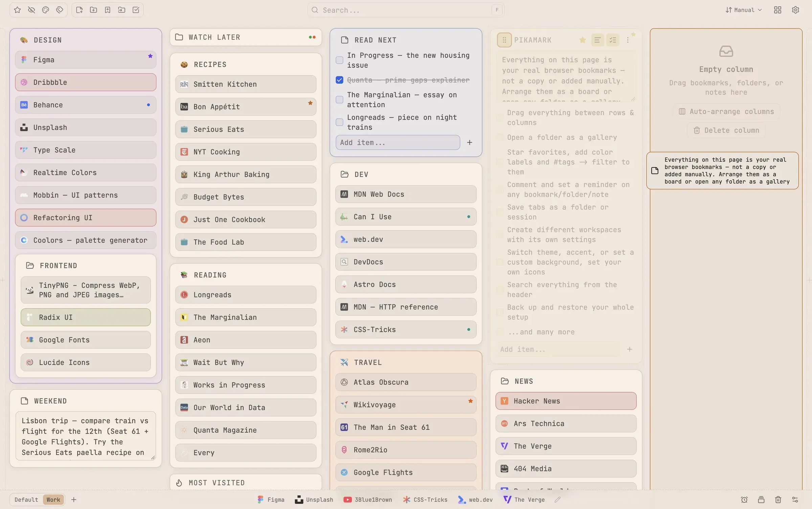Image resolution: width=812 pixels, height=509 pixels.
Task: Check 'Longreads — piece on night trains'
Action: pos(339,122)
